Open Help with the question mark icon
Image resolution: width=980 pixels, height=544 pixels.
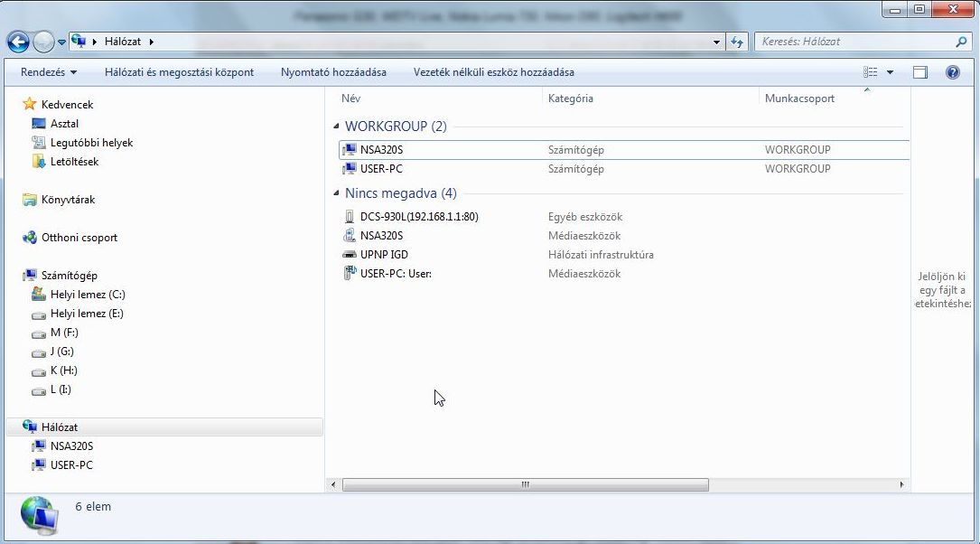pos(953,72)
